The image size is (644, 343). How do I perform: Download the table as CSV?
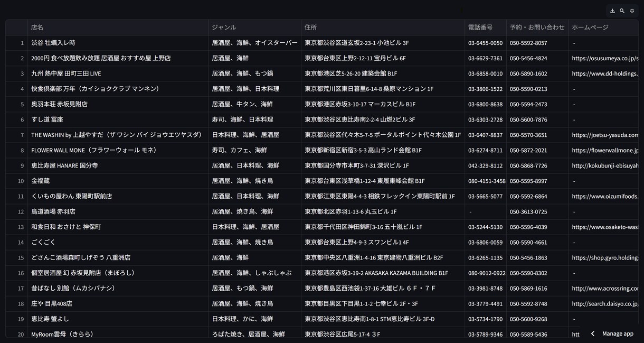(x=612, y=11)
